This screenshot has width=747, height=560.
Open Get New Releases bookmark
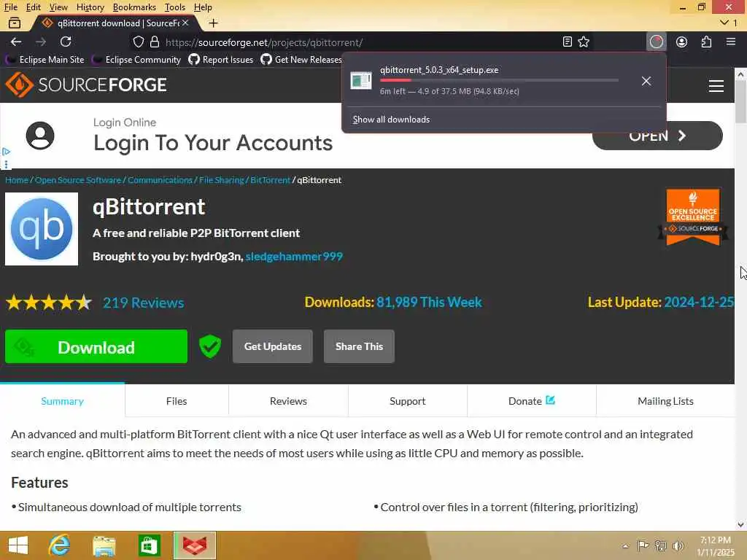[x=301, y=60]
